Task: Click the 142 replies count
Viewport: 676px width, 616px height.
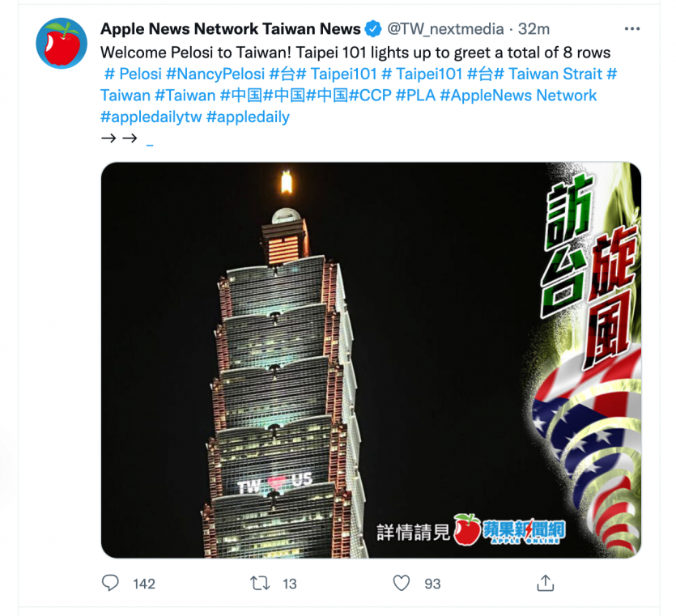Action: [144, 584]
